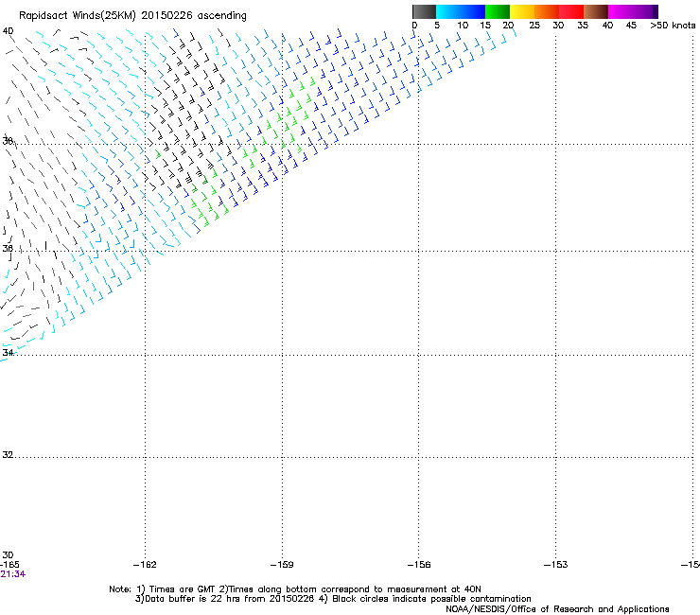Click the latitude label '34'
The width and height of the screenshot is (700, 615).
point(8,352)
